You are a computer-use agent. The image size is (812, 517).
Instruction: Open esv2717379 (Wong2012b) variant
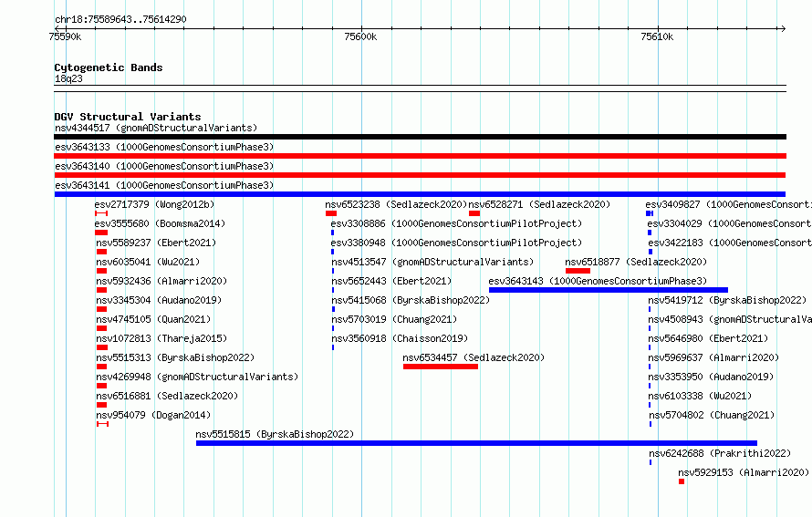[x=154, y=204]
